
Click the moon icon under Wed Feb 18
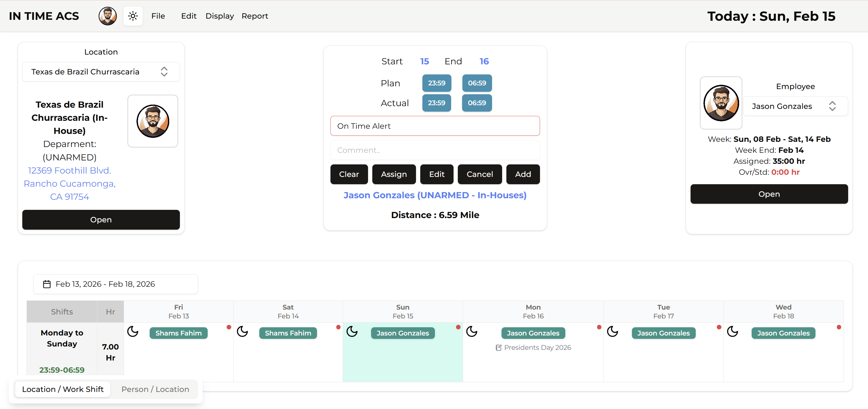[733, 332]
